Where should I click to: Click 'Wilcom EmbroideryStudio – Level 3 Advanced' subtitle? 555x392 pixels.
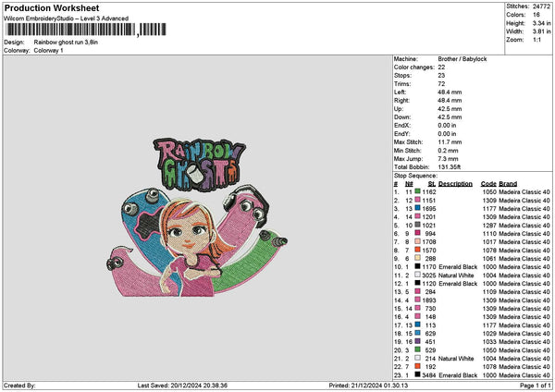pyautogui.click(x=67, y=18)
